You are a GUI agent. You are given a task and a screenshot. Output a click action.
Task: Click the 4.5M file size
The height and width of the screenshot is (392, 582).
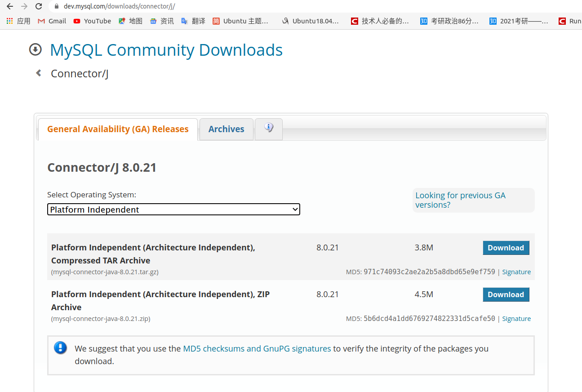[424, 294]
